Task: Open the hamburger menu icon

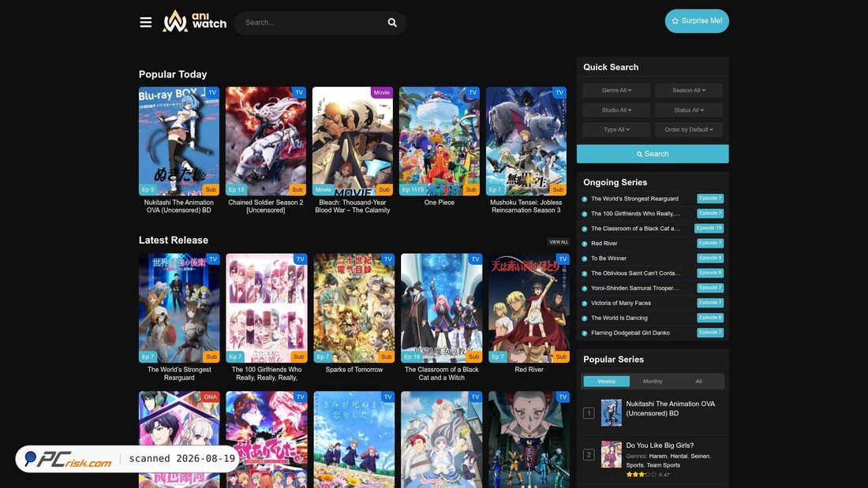Action: [x=146, y=22]
